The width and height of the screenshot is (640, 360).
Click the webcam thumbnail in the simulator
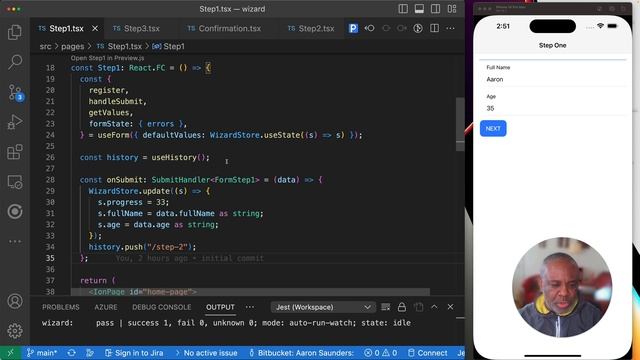coord(562,287)
